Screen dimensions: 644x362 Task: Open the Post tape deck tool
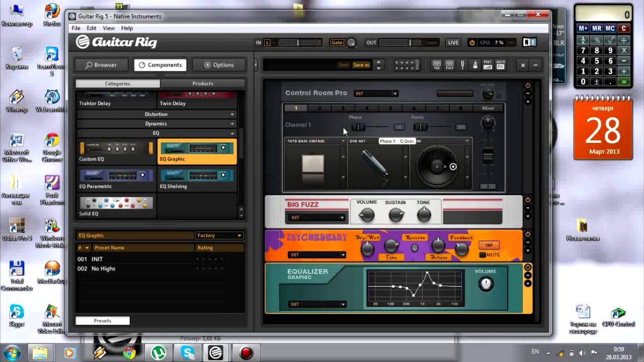449,65
